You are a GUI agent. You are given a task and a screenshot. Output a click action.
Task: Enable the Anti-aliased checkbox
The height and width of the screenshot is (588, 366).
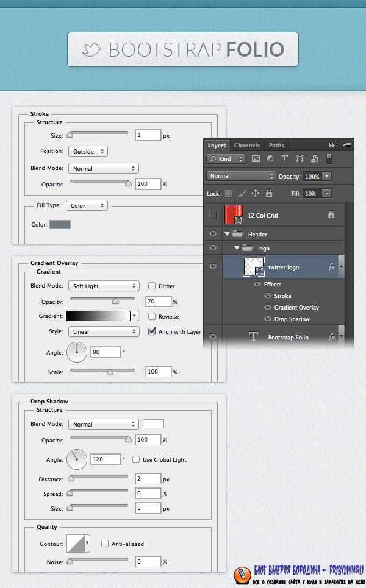tap(105, 544)
